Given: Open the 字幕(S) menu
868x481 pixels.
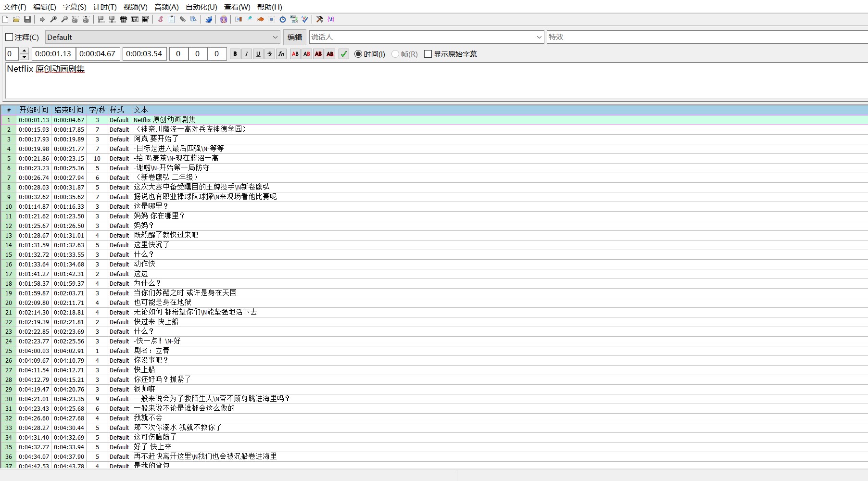Looking at the screenshot, I should (x=75, y=7).
